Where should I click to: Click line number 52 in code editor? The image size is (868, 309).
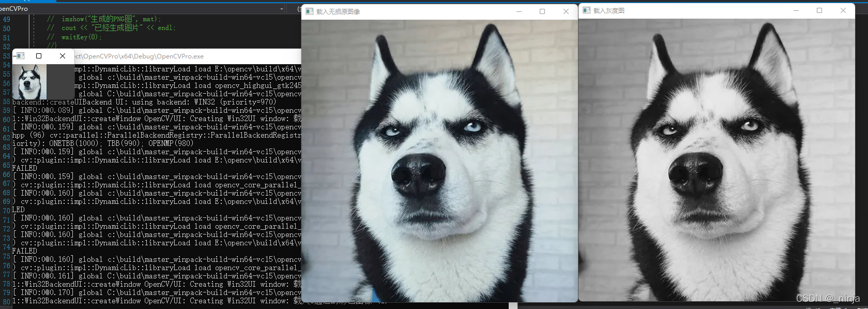(x=6, y=47)
